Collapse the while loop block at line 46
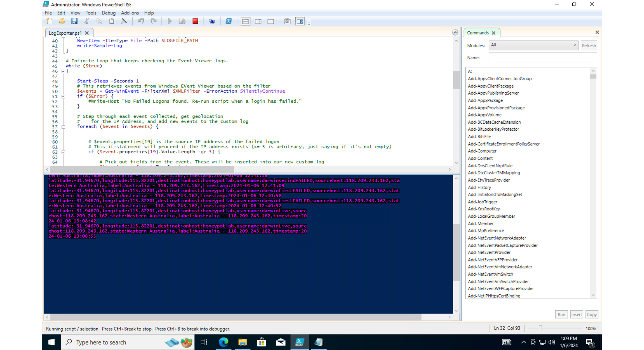644x350 pixels. [x=63, y=71]
